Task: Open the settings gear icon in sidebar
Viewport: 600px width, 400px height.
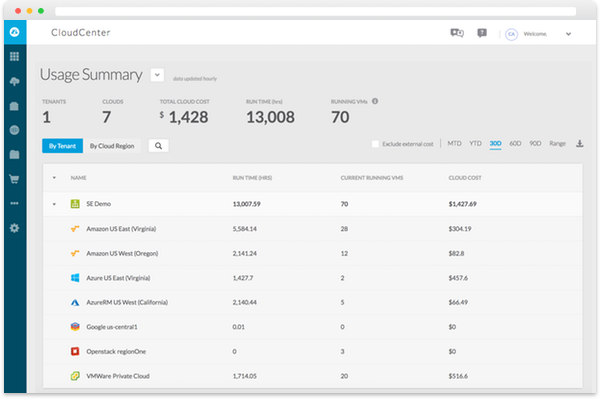Action: pyautogui.click(x=15, y=228)
